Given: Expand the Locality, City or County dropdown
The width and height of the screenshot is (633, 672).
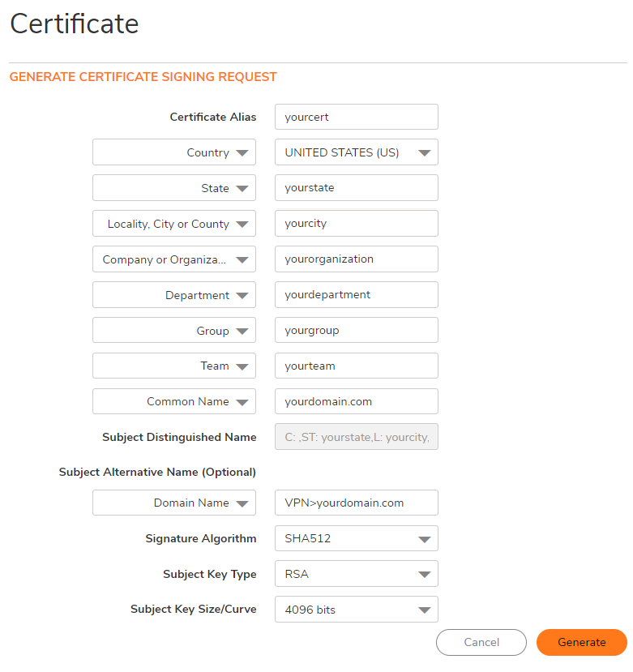Looking at the screenshot, I should [174, 224].
